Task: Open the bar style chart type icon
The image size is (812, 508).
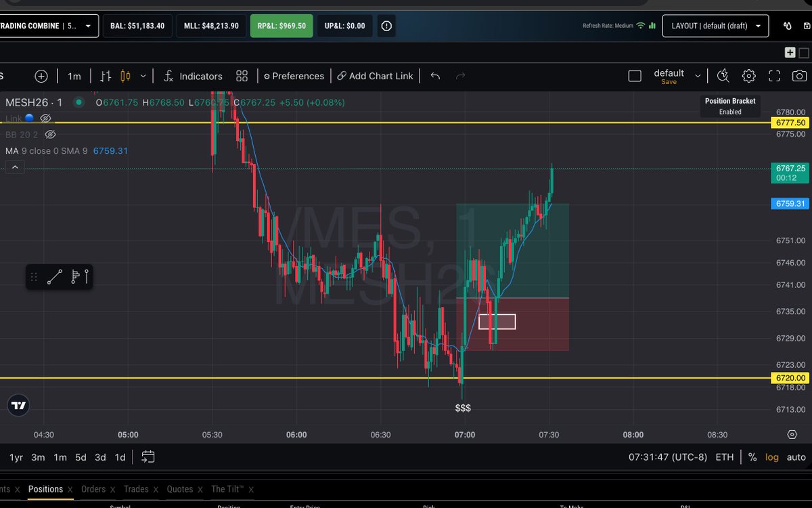Action: [106, 76]
